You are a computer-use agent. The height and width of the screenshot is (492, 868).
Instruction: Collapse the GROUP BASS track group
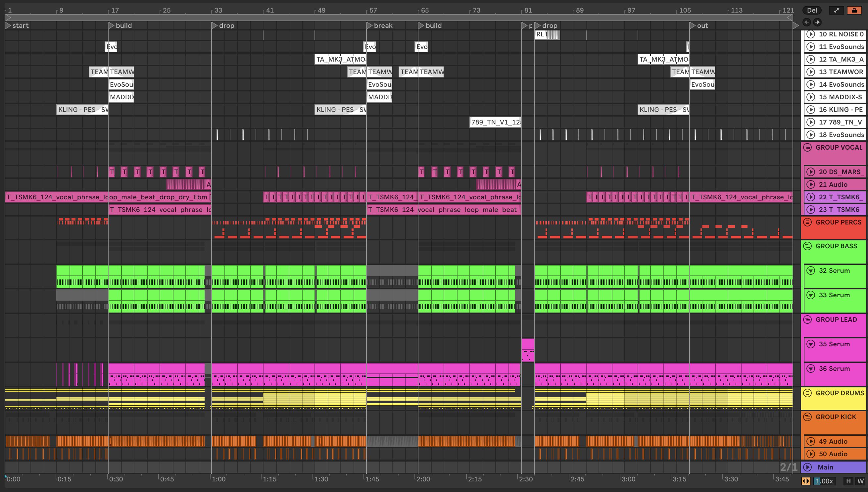tap(807, 246)
